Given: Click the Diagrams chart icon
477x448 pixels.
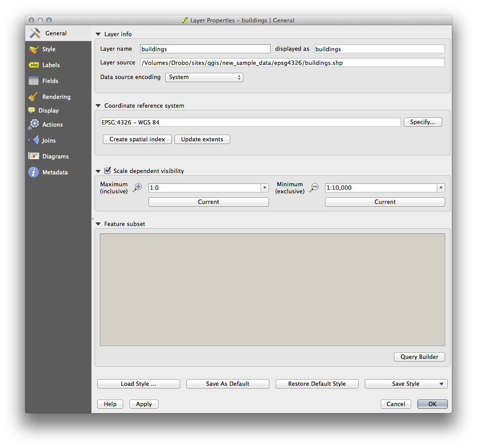Looking at the screenshot, I should (x=34, y=156).
